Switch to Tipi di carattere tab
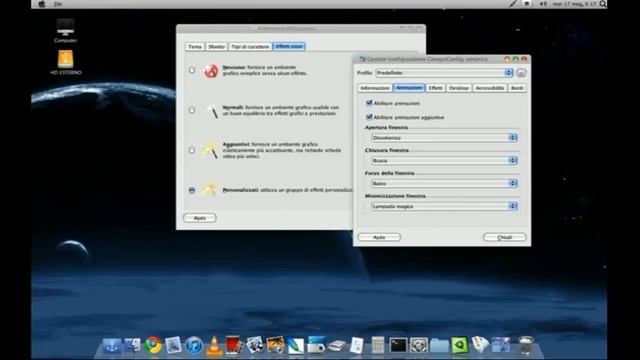Viewport: 640px width, 360px height. coord(250,47)
